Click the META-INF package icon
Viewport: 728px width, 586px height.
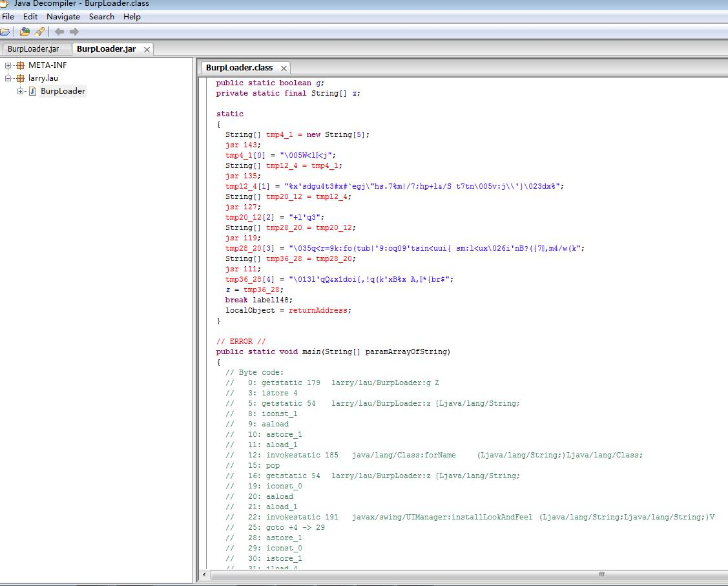(21, 65)
